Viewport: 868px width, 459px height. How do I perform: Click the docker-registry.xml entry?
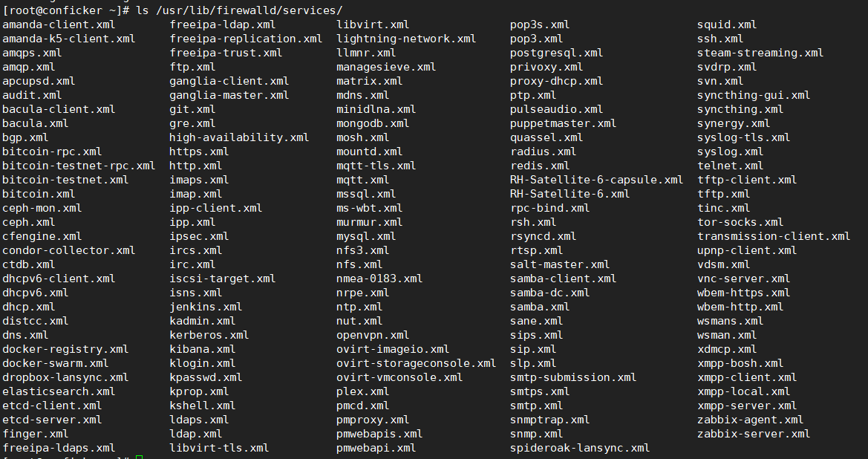(x=65, y=349)
